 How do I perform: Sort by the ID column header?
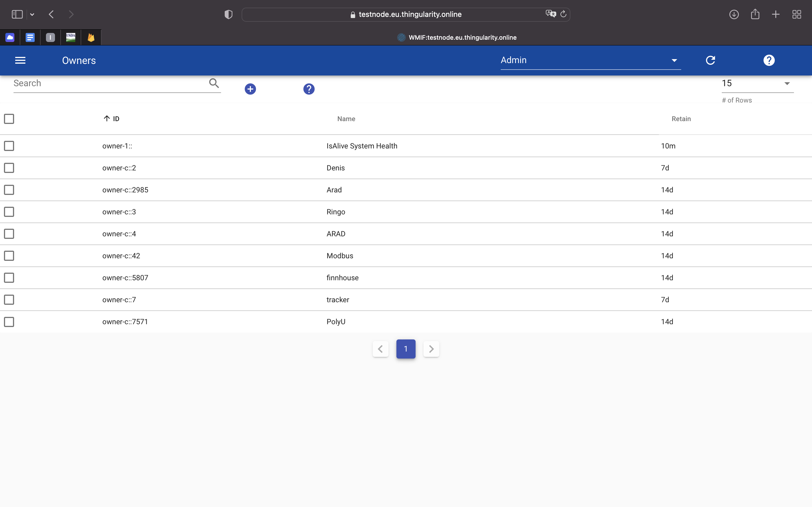[x=116, y=119]
